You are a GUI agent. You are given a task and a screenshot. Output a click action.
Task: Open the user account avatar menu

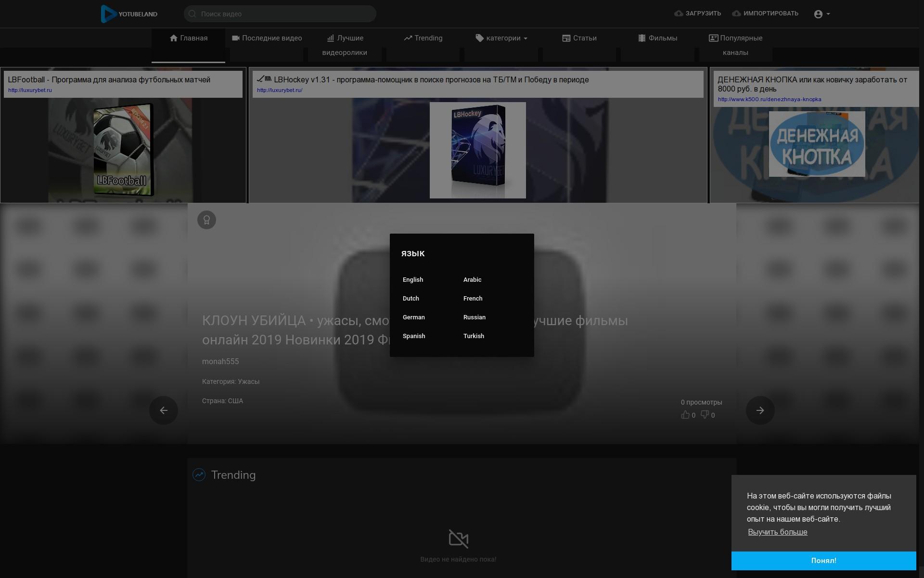tap(821, 14)
